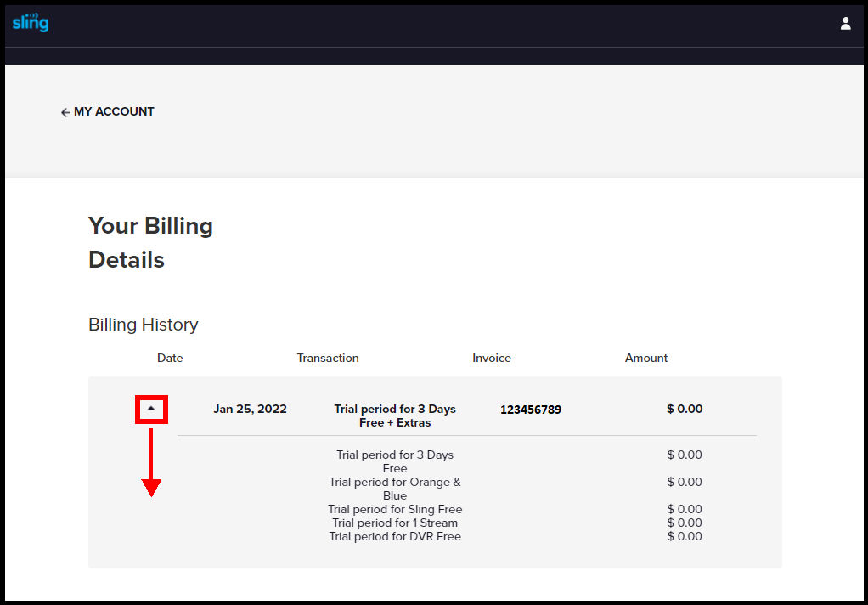The image size is (868, 605).
Task: Click the $ 0.00 amount for DVR Free
Action: pos(685,536)
